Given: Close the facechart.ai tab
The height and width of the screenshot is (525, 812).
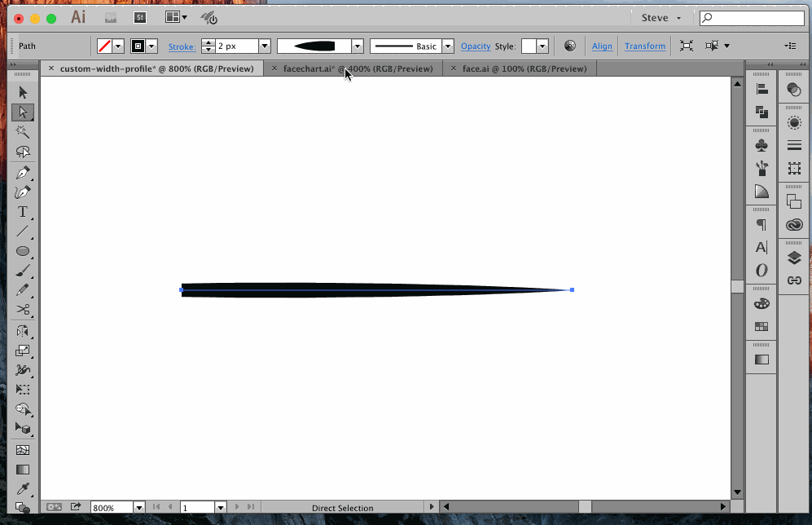Looking at the screenshot, I should (x=274, y=68).
